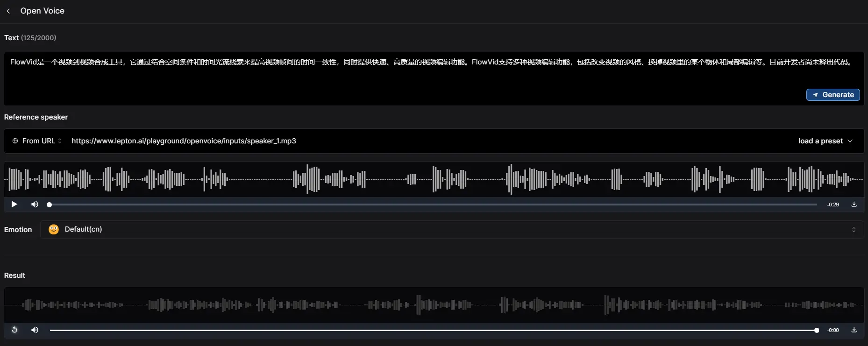Click the globe icon beside From URL
The width and height of the screenshot is (868, 346).
(x=15, y=141)
